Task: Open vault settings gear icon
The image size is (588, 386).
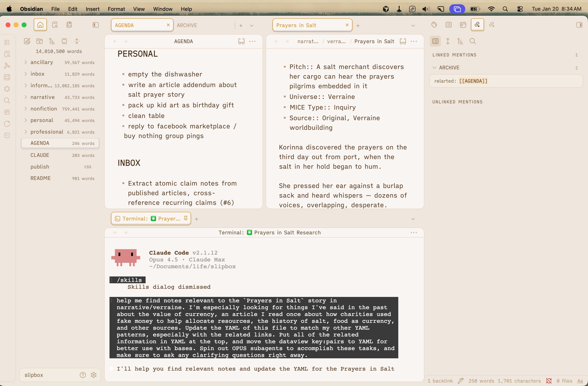Action: click(94, 375)
